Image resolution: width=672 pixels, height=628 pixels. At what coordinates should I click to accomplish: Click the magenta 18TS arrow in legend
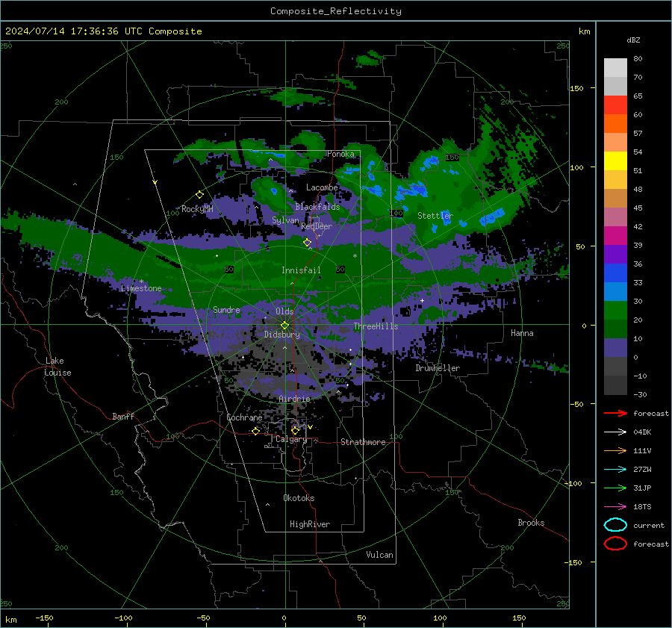click(x=615, y=507)
